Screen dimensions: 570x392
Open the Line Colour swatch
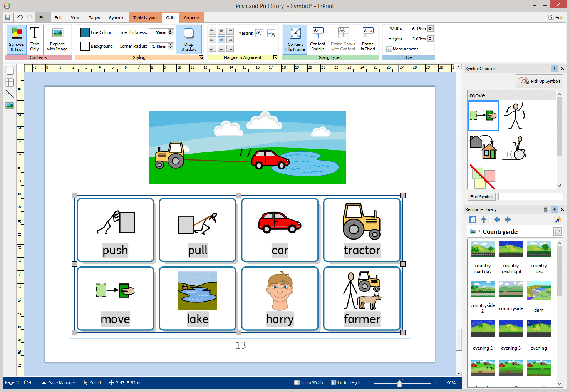pyautogui.click(x=85, y=32)
